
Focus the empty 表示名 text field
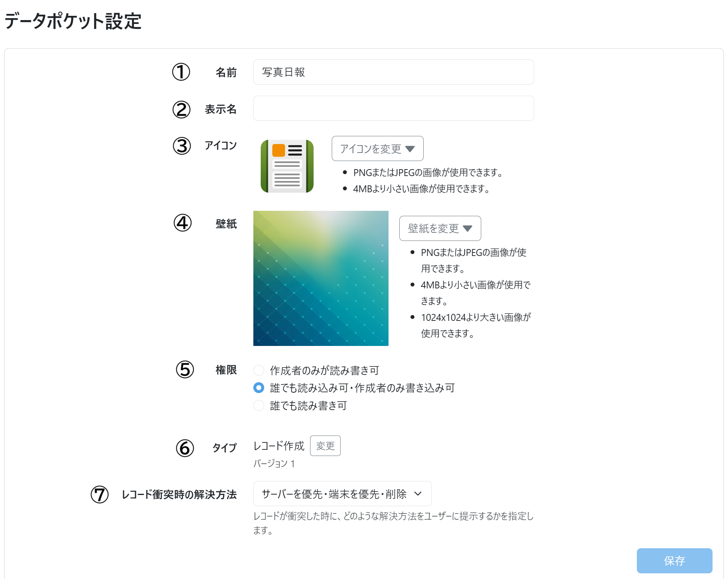click(393, 108)
